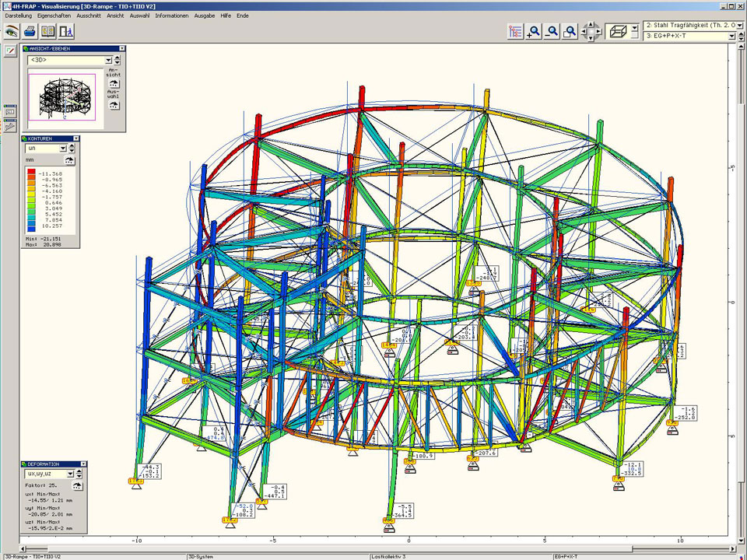Click the zoom out magnifier
This screenshot has height=560, width=747.
point(552,31)
